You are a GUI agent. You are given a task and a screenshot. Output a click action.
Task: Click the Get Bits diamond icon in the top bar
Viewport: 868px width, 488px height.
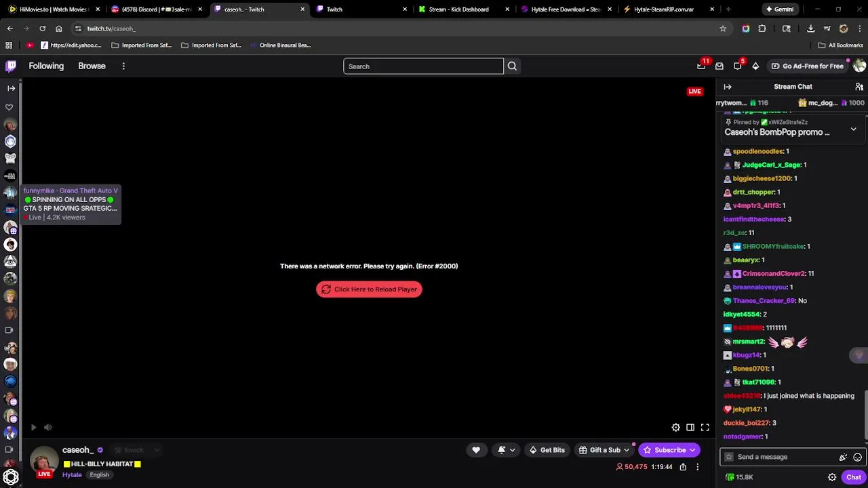pos(755,66)
